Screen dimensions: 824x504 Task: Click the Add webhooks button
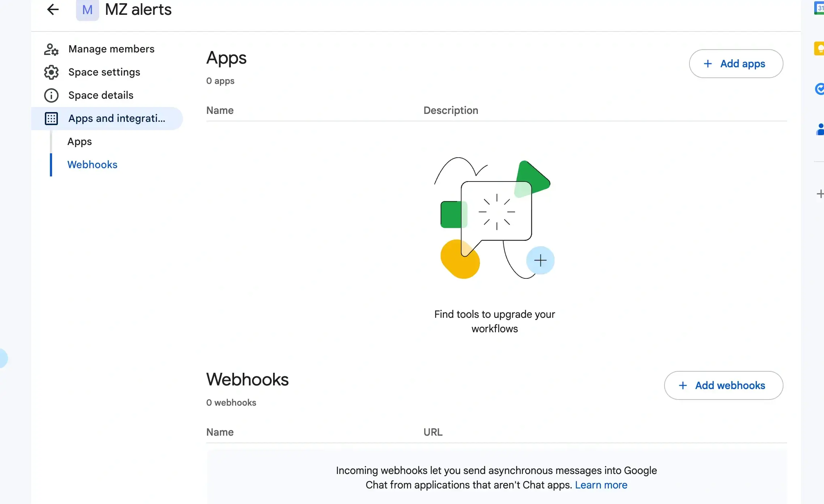723,385
